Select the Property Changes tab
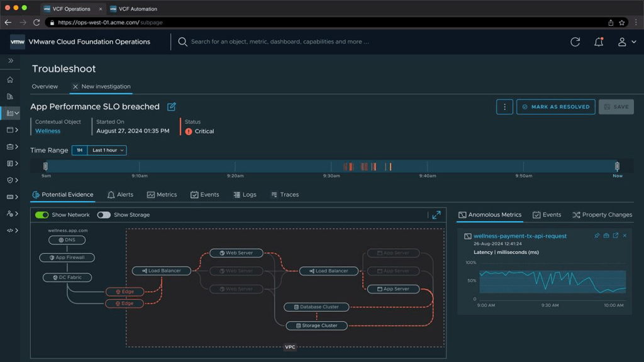Screen dimensions: 644x362 602,215
